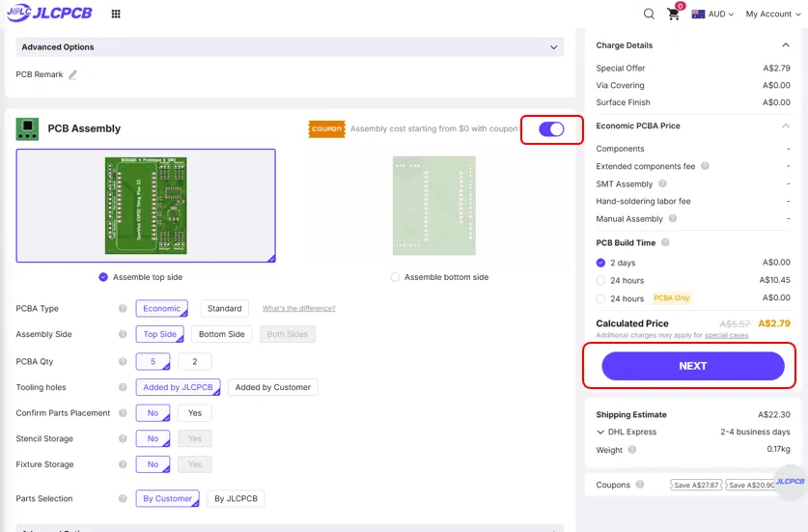The height and width of the screenshot is (532, 808).
Task: Open help icon for Manual Assembly
Action: [x=673, y=218]
